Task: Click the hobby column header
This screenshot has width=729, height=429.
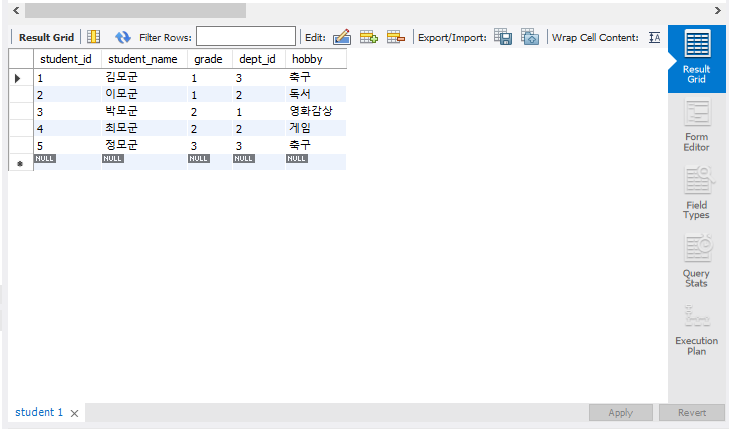Action: point(315,59)
